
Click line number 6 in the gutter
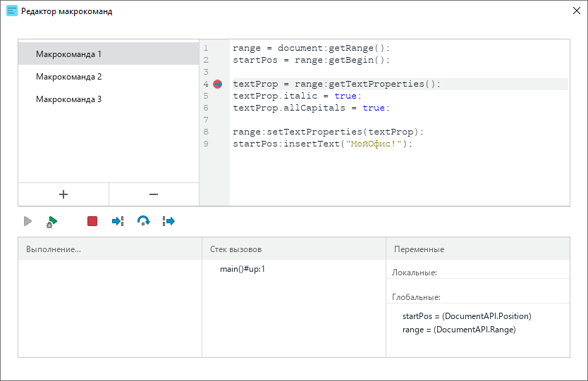pos(206,108)
